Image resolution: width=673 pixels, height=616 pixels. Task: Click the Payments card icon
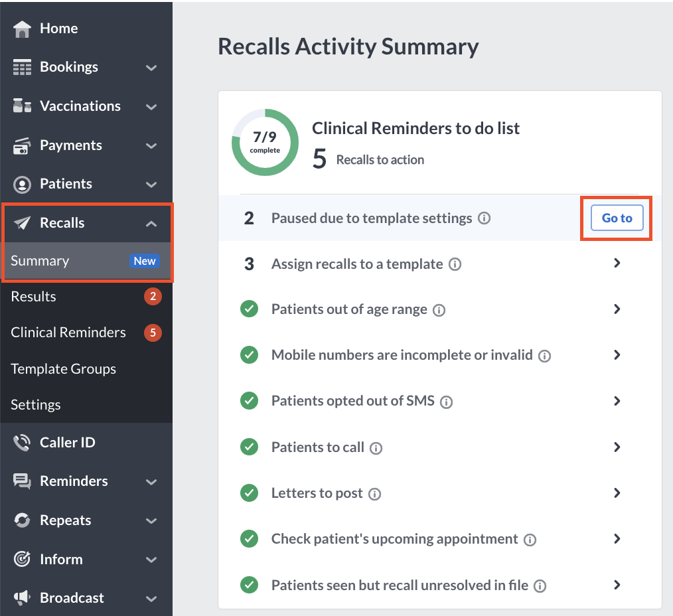tap(22, 145)
